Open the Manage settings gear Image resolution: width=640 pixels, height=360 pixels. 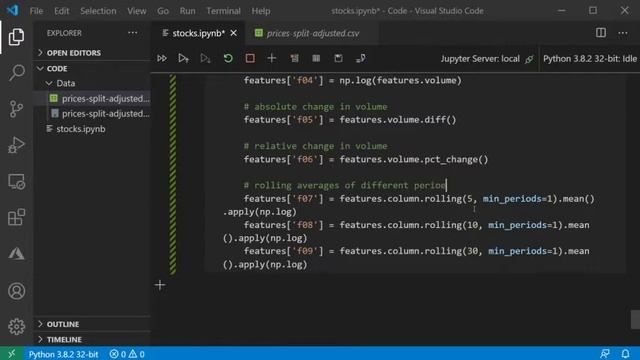point(16,327)
